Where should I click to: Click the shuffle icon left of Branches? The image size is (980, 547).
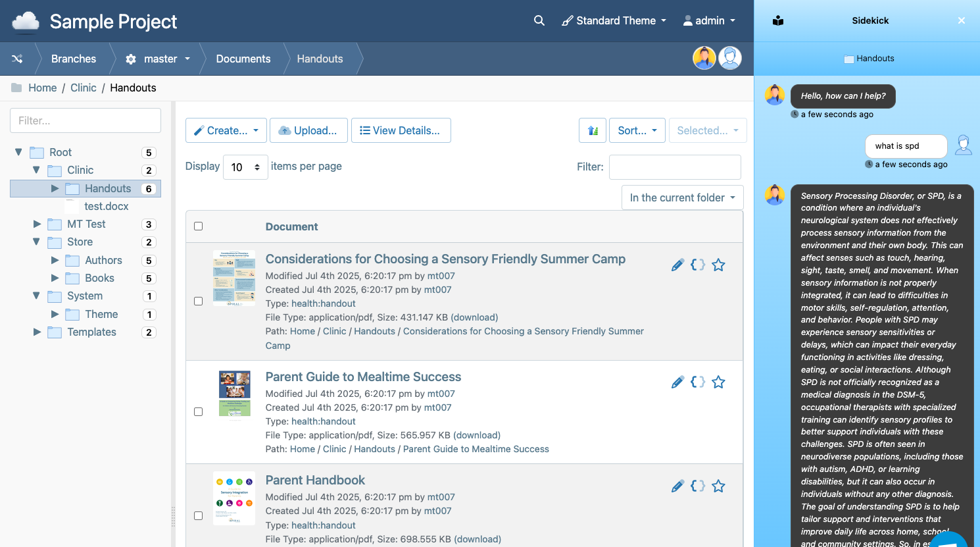(x=17, y=59)
